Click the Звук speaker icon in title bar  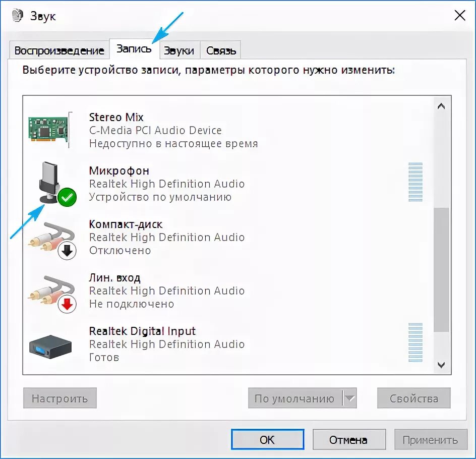click(x=18, y=16)
